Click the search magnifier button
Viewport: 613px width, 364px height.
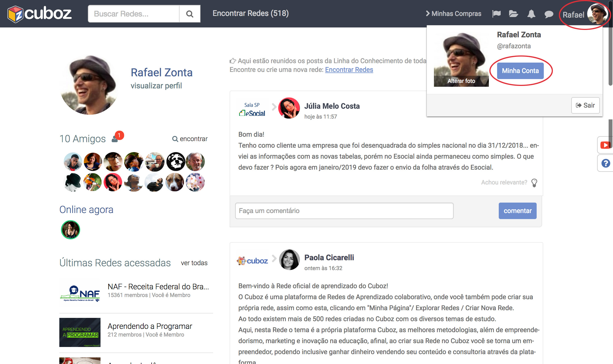[x=190, y=14]
